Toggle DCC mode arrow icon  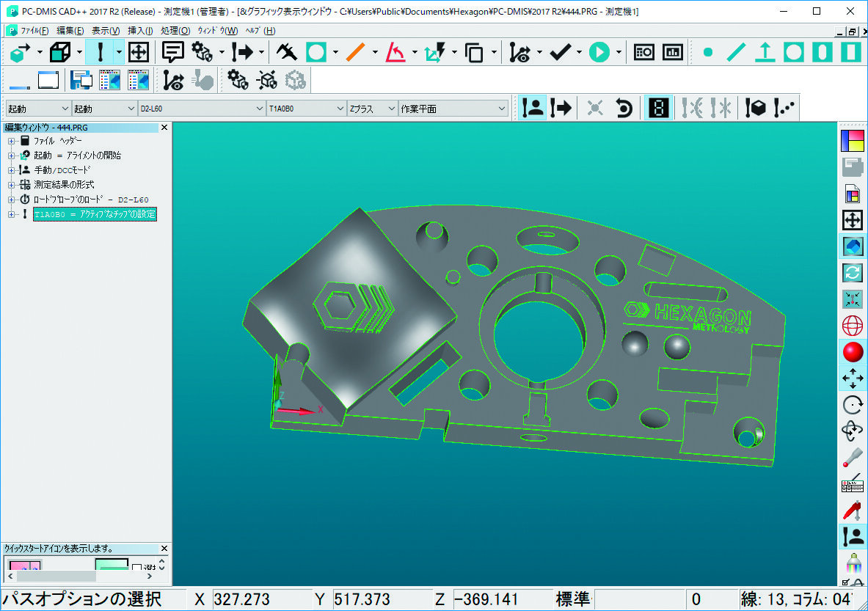pyautogui.click(x=561, y=108)
